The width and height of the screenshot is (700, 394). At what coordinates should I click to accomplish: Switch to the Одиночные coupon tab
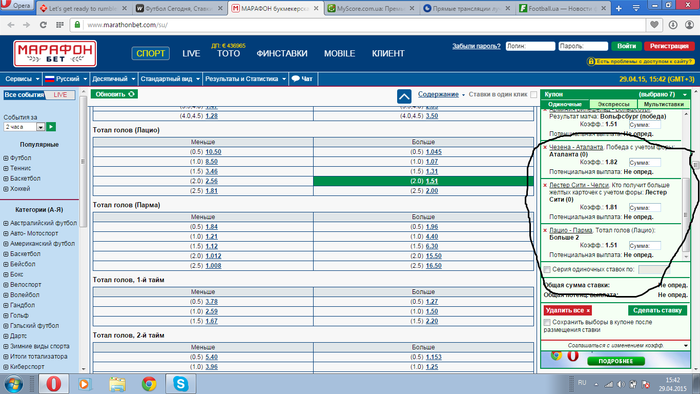pyautogui.click(x=565, y=104)
